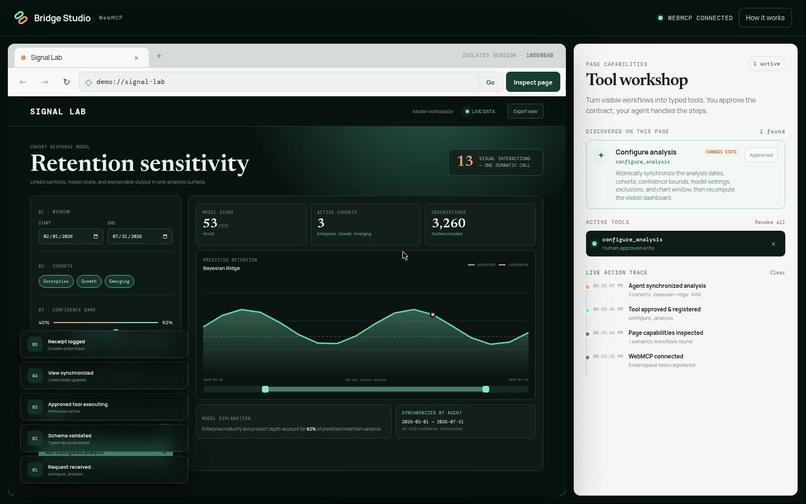
Task: Click the 04 View synchronized step badge
Action: [35, 376]
